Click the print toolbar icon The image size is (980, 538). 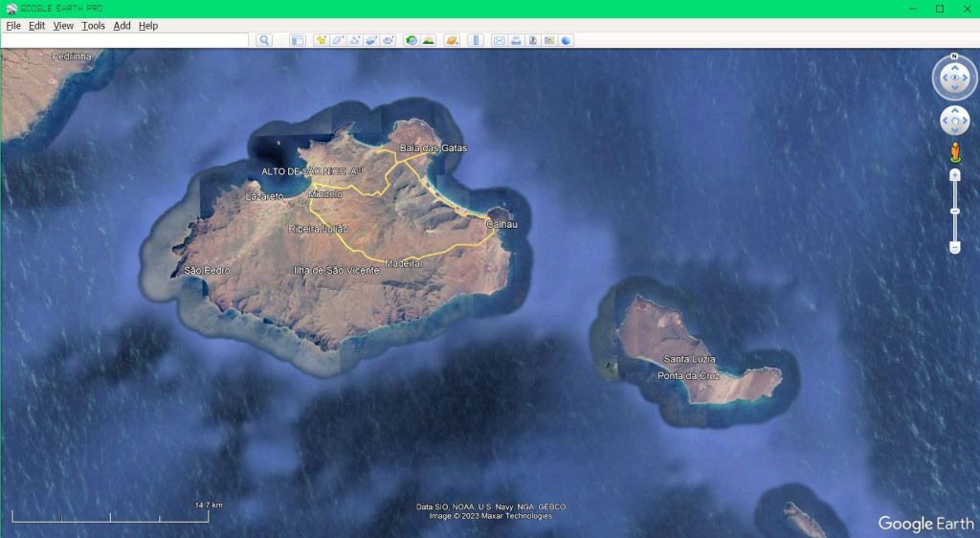[516, 40]
